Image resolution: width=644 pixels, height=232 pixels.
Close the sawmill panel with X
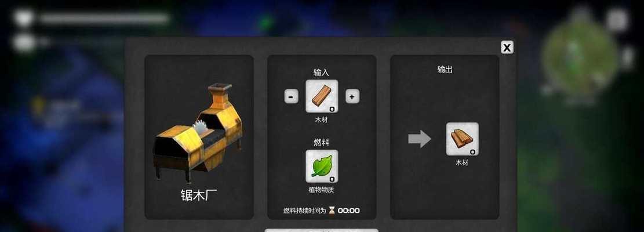click(x=507, y=48)
